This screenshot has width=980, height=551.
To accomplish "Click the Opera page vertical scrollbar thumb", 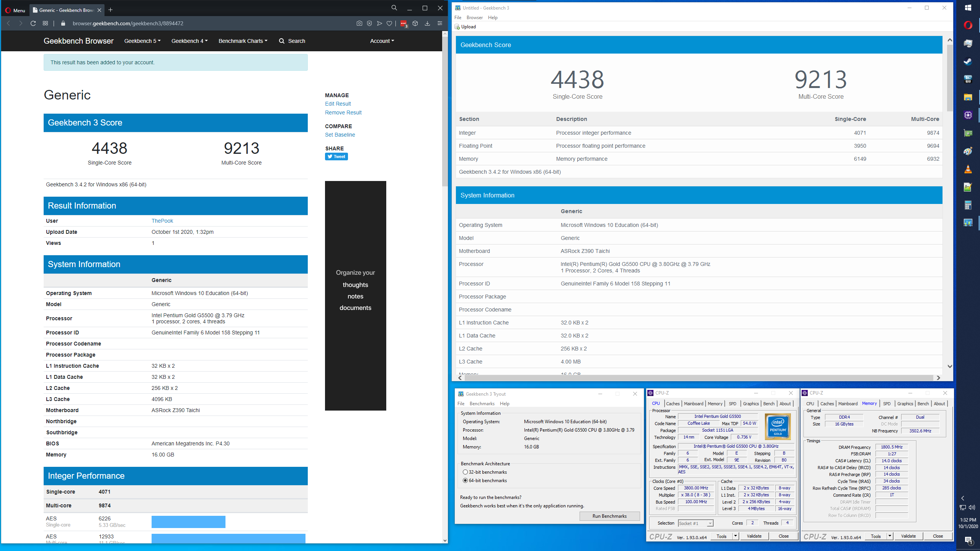I will pos(445,111).
